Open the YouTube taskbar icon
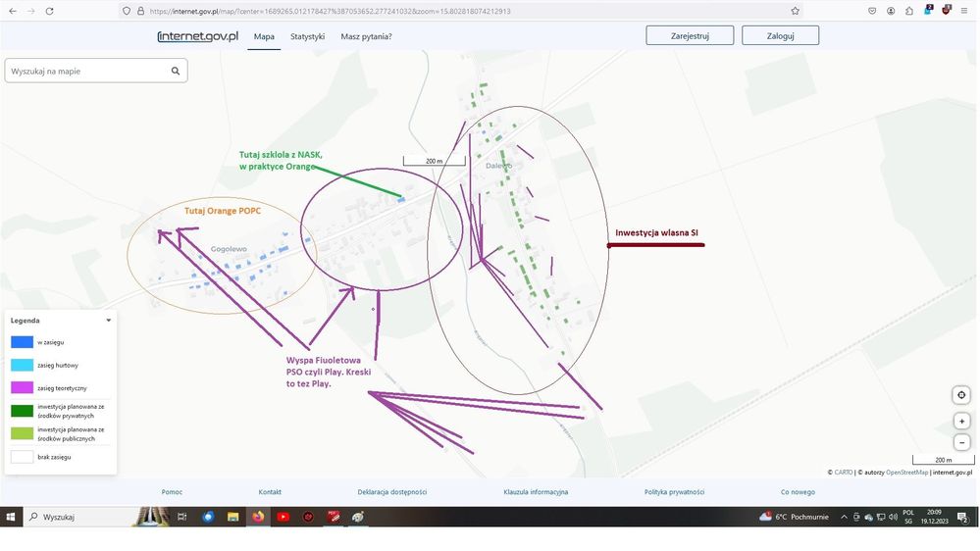The width and height of the screenshot is (980, 551). point(284,517)
